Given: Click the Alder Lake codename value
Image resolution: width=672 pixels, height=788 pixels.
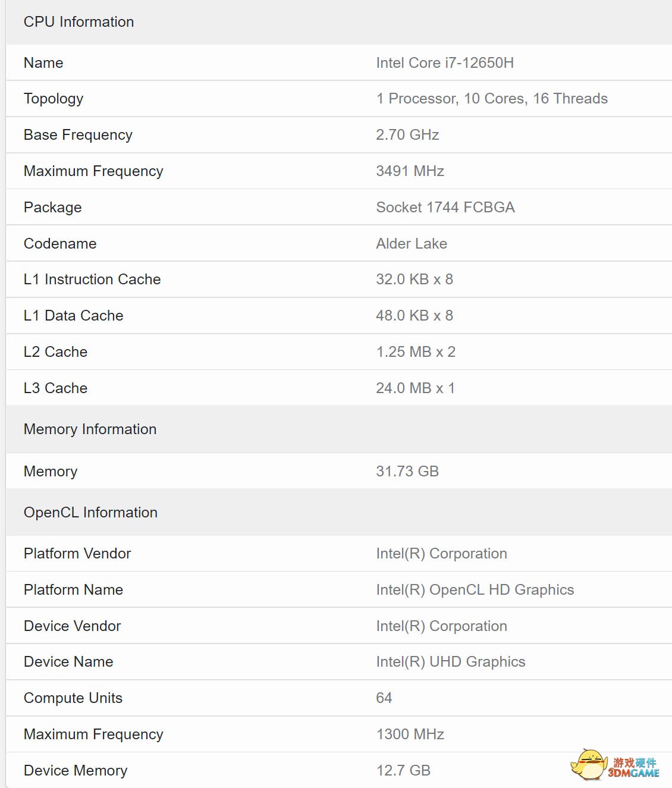Looking at the screenshot, I should click(411, 244).
